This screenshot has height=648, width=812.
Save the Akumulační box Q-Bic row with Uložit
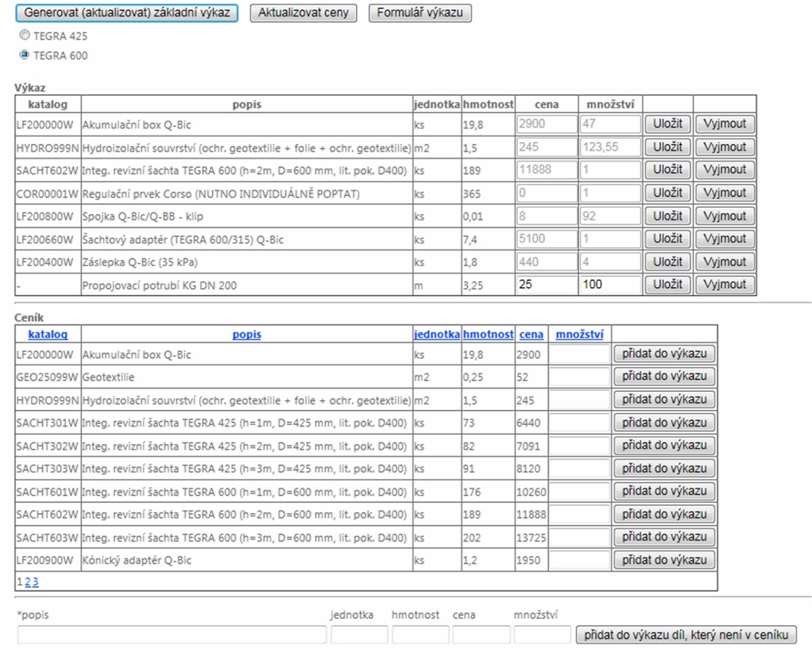pyautogui.click(x=667, y=125)
